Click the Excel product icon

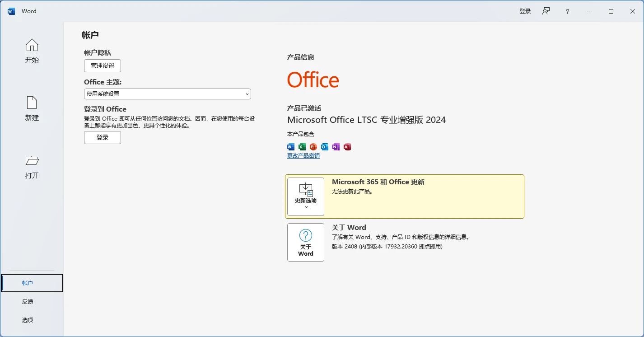302,147
